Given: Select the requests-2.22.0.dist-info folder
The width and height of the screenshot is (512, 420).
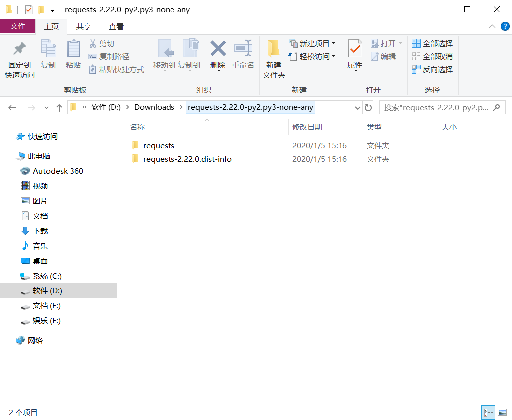Looking at the screenshot, I should pyautogui.click(x=187, y=159).
